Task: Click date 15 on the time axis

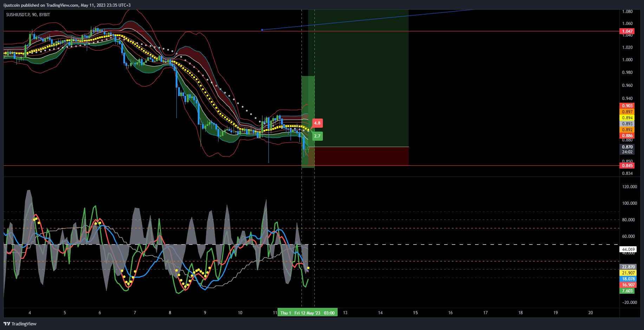Action: click(415, 313)
